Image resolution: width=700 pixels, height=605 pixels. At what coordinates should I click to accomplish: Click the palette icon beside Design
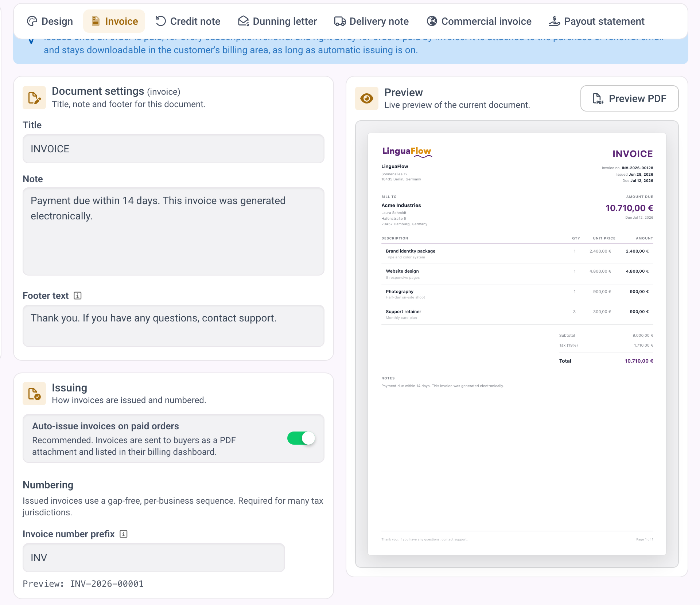tap(32, 21)
